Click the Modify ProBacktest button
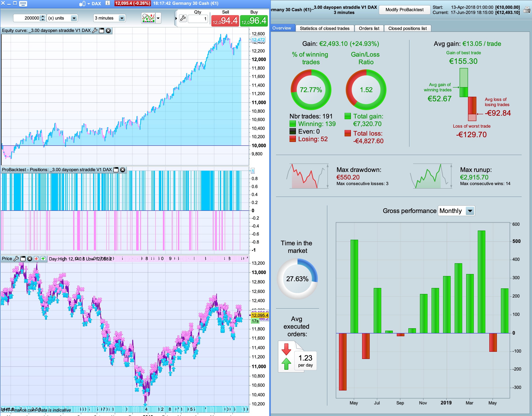 click(404, 10)
